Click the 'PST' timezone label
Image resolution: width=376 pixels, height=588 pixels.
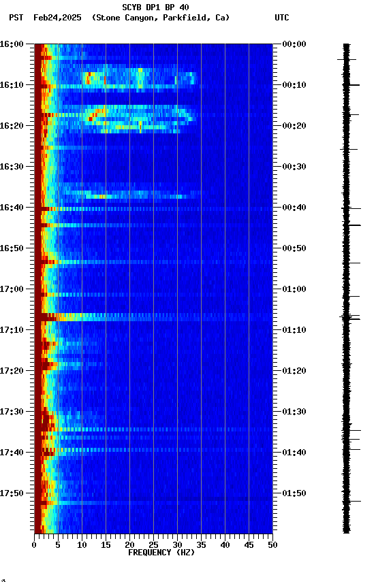click(x=16, y=18)
